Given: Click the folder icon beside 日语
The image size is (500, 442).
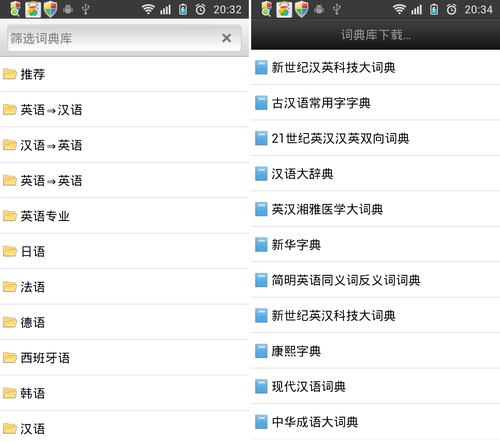Looking at the screenshot, I should tap(10, 251).
